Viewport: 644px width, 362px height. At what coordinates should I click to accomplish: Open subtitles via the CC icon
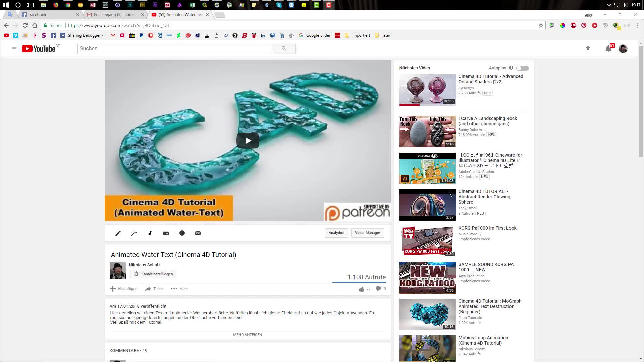point(198,233)
